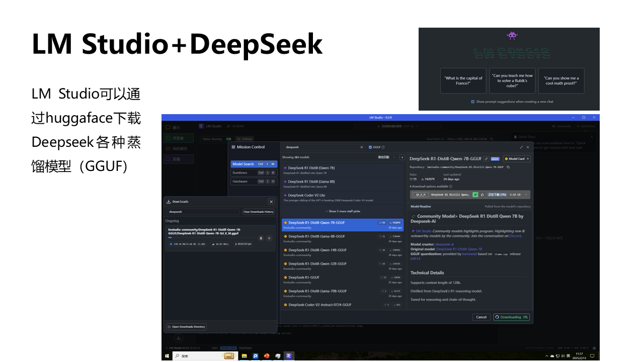The height and width of the screenshot is (362, 644).
Task: Close the Mission Control dialog
Action: click(528, 147)
